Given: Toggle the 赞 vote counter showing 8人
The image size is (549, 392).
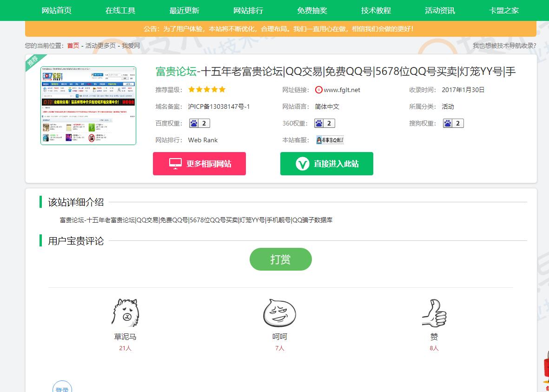Looking at the screenshot, I should coord(434,347).
